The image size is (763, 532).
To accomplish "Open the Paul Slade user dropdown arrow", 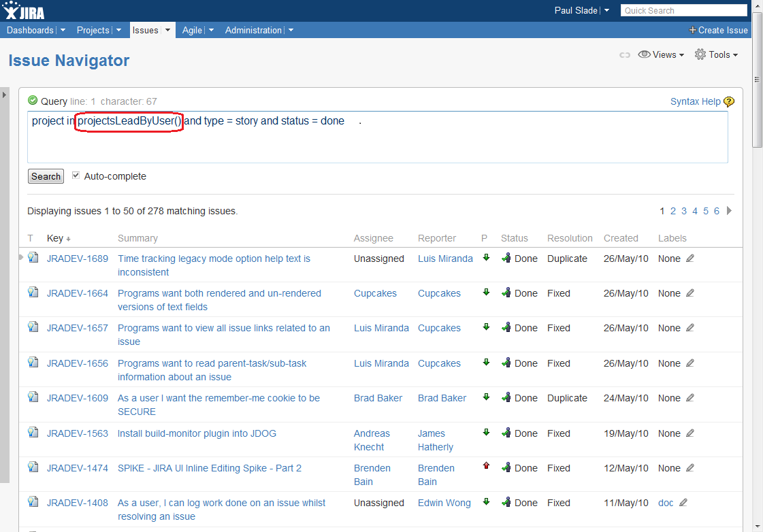I will pyautogui.click(x=607, y=10).
